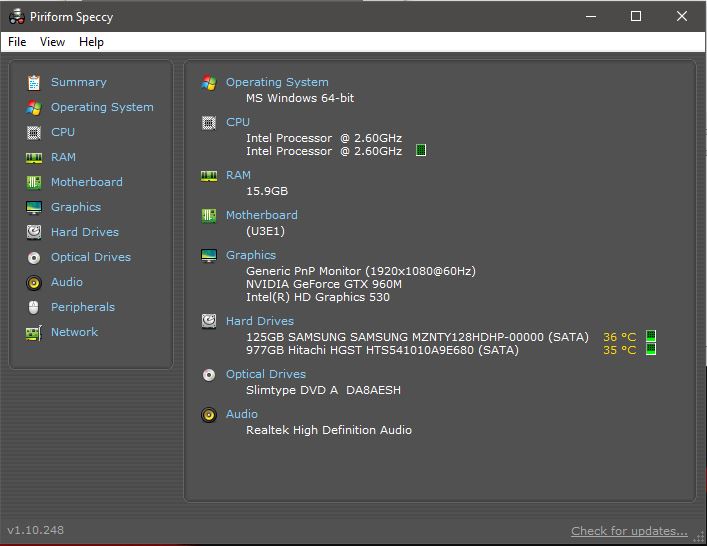Click the Hard Drives disk icon in sidebar
The width and height of the screenshot is (707, 546).
(34, 232)
